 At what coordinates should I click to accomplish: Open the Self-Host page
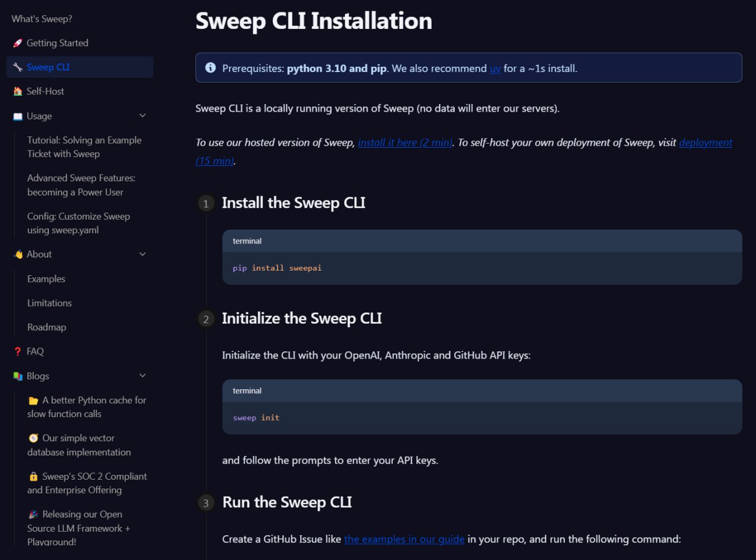tap(45, 92)
